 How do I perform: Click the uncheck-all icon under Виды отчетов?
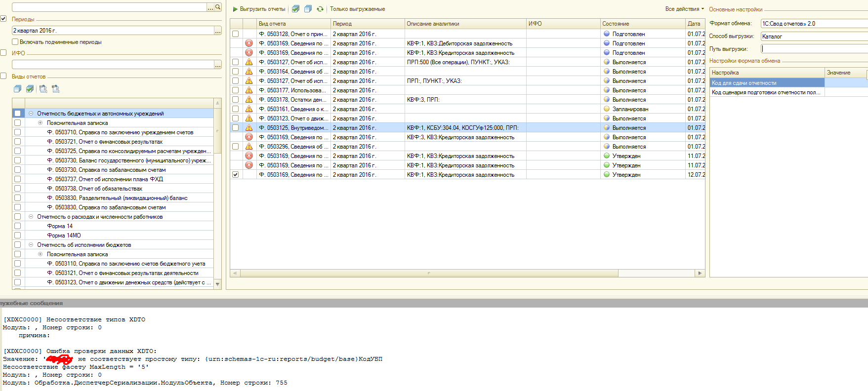17,89
